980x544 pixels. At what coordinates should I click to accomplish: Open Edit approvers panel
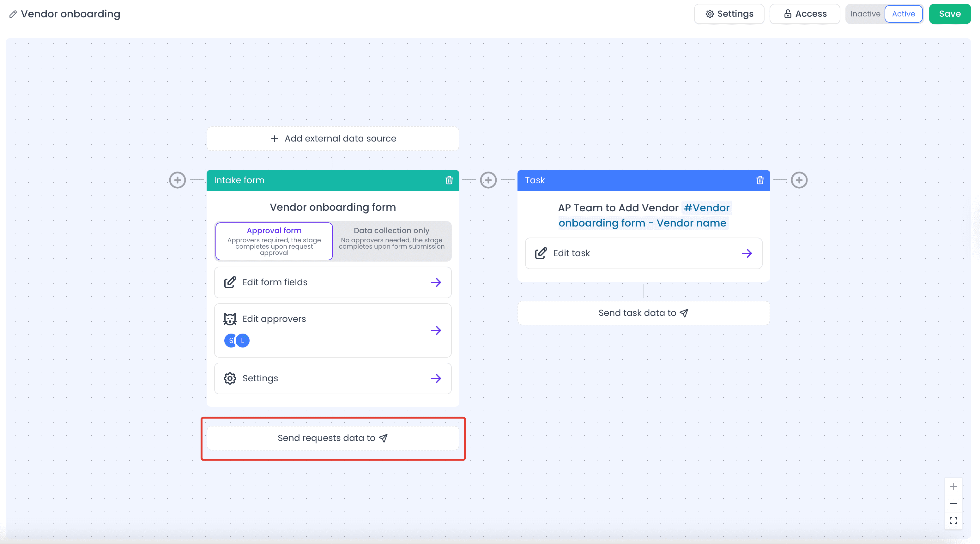click(x=332, y=330)
